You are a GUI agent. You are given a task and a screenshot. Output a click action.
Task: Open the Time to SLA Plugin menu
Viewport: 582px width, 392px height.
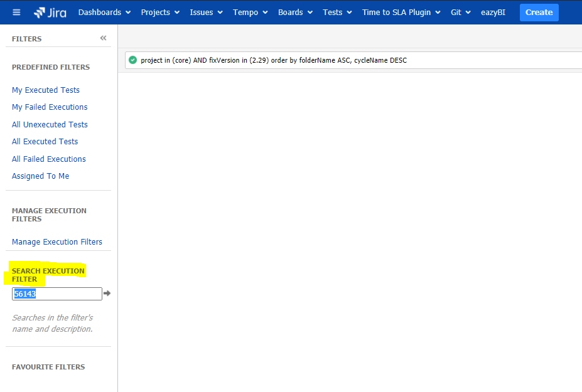point(401,13)
